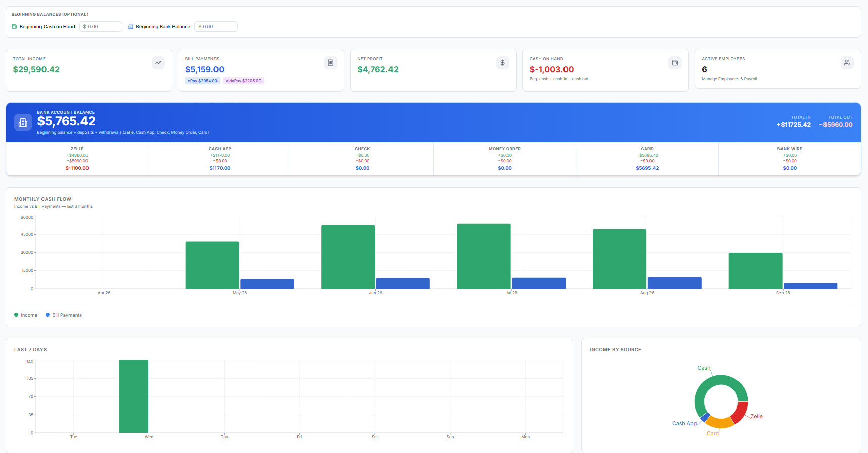Click the $-1,003.00 cash on hand value
The image size is (868, 453).
[551, 70]
